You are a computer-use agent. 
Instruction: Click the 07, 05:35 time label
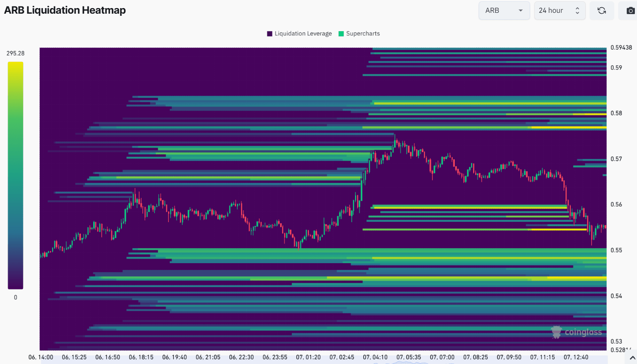click(x=409, y=357)
